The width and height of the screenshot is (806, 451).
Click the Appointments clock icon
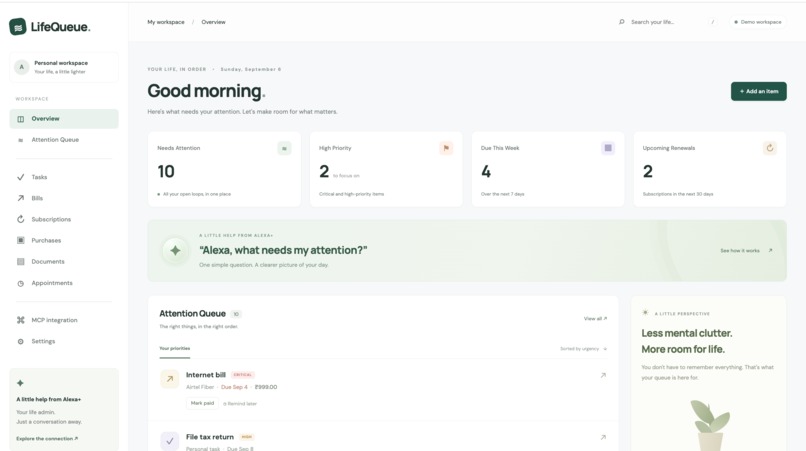[21, 283]
